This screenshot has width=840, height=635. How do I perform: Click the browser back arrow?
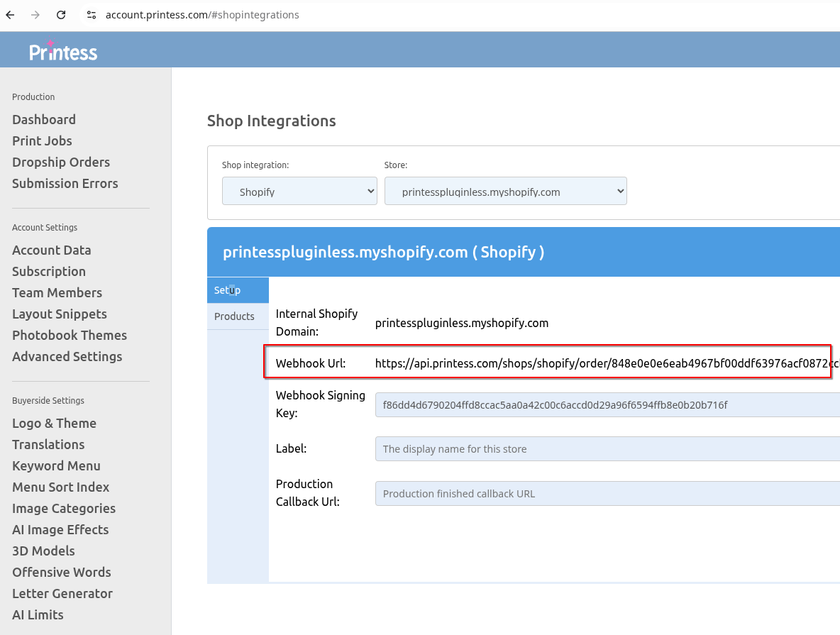9,14
